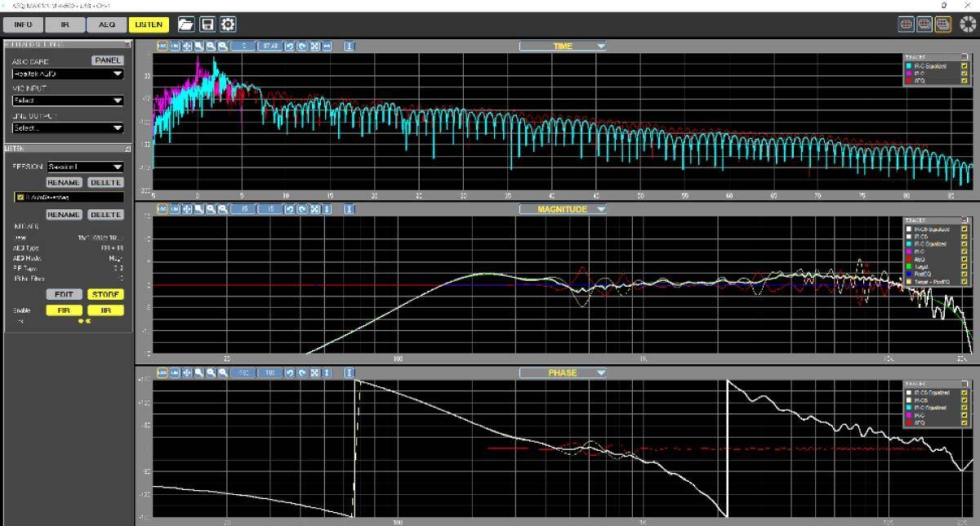
Task: Click the first range input field in TIME toolbar
Action: pyautogui.click(x=243, y=47)
